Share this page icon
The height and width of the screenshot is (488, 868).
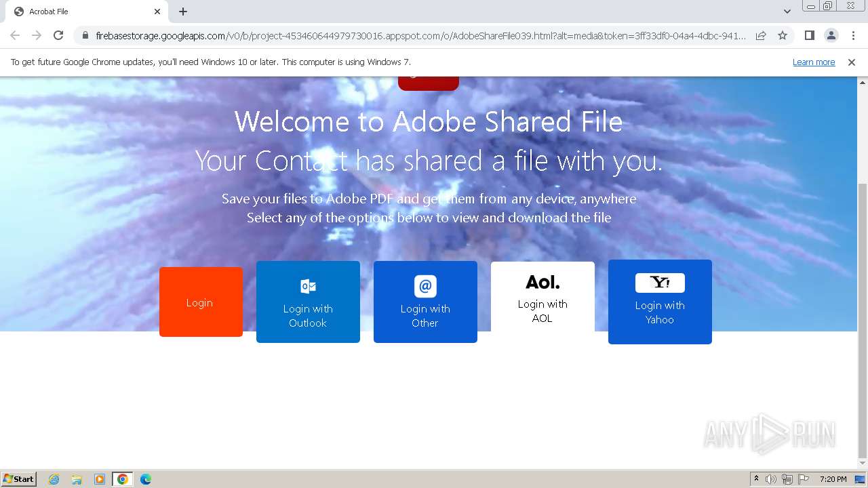761,35
